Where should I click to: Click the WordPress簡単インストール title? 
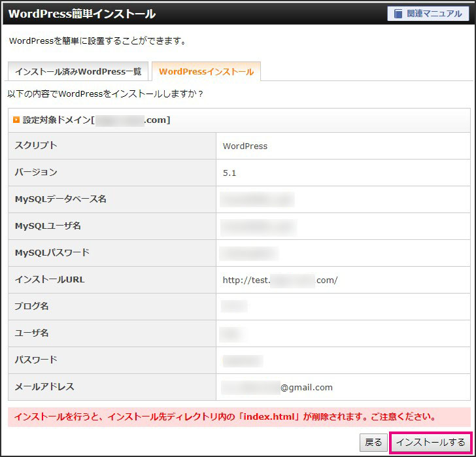coord(82,14)
